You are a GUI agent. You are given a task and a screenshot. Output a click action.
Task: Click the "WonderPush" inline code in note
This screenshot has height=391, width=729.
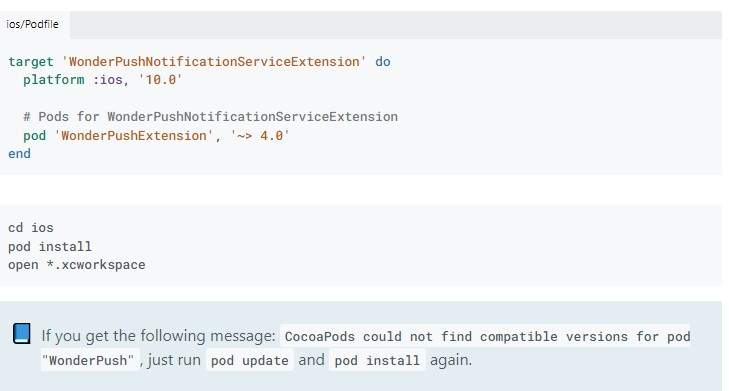pyautogui.click(x=90, y=360)
